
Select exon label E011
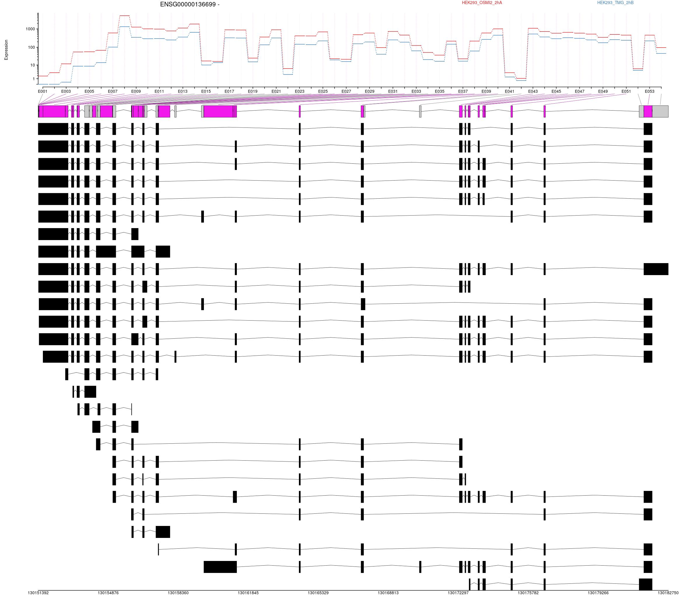pyautogui.click(x=159, y=91)
